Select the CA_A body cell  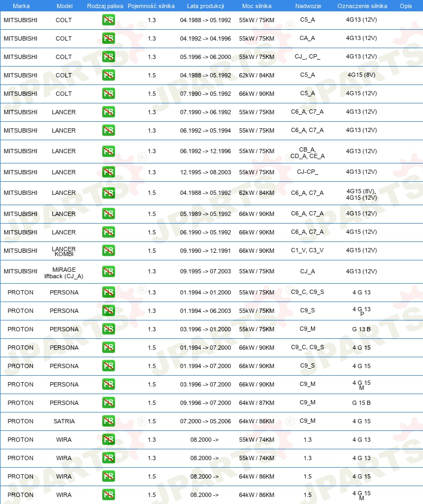(x=307, y=38)
